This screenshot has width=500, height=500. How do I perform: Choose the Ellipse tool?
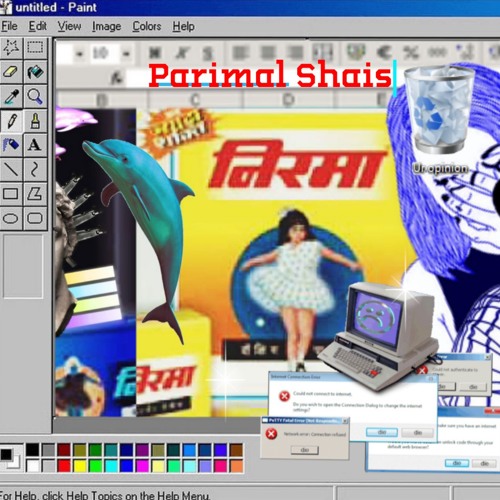(11, 218)
